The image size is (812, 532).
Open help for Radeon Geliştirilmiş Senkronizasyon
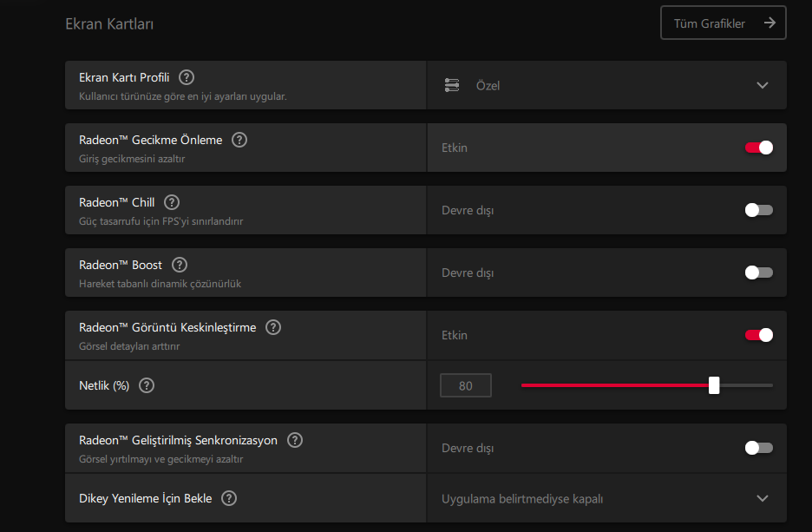(x=295, y=440)
